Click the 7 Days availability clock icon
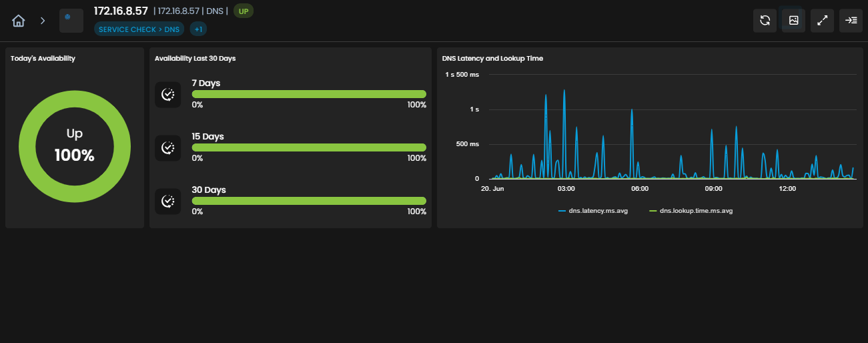Image resolution: width=868 pixels, height=343 pixels. coord(168,95)
